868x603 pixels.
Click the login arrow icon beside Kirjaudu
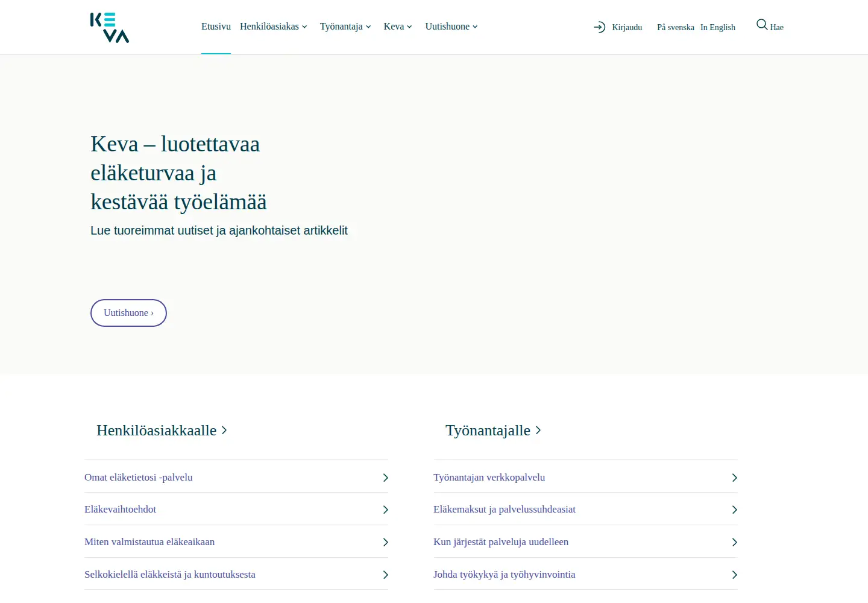click(x=599, y=27)
